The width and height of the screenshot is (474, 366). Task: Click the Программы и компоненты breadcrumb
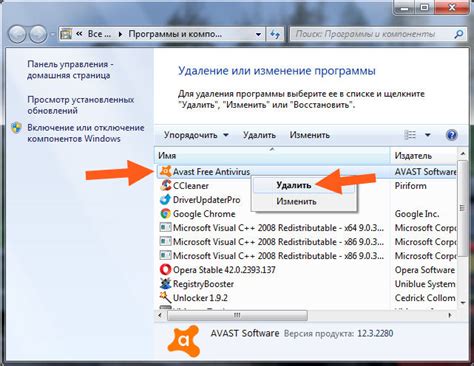[x=175, y=34]
